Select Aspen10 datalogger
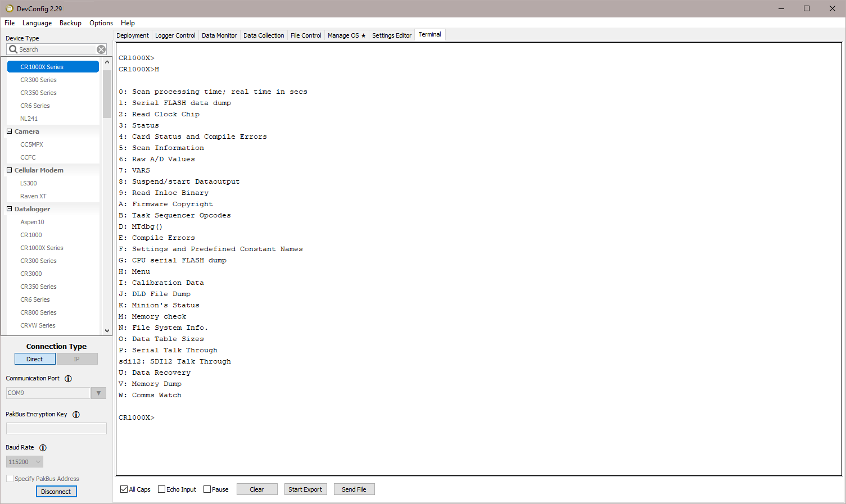Image resolution: width=846 pixels, height=504 pixels. point(33,222)
